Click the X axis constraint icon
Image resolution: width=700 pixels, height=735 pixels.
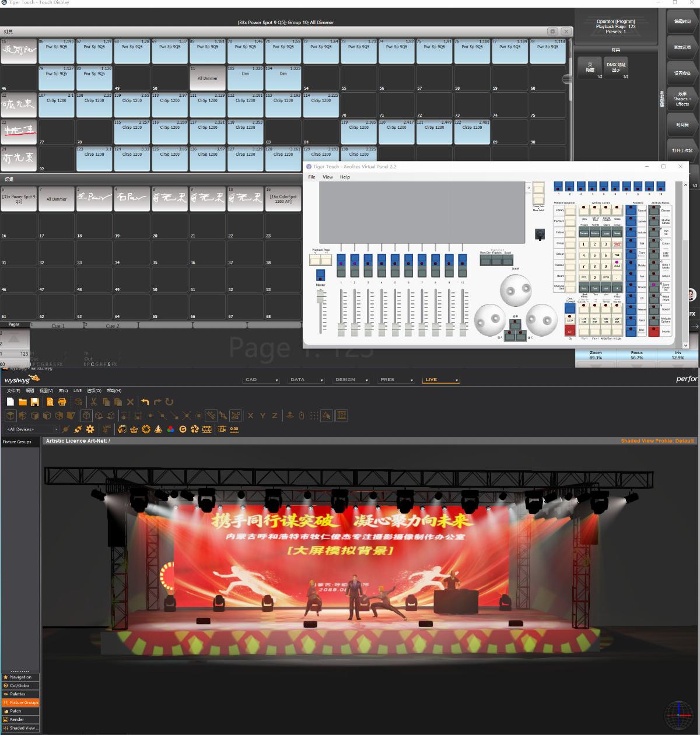click(x=250, y=416)
